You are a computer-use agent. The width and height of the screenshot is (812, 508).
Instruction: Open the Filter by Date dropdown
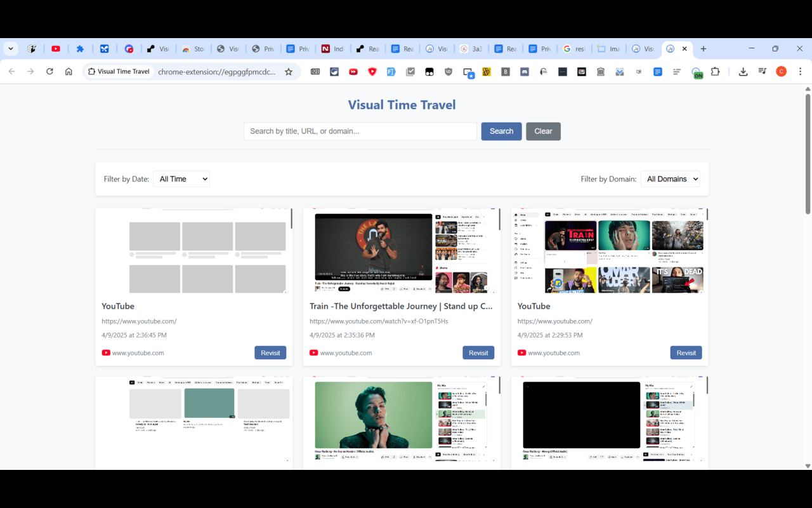coord(181,179)
